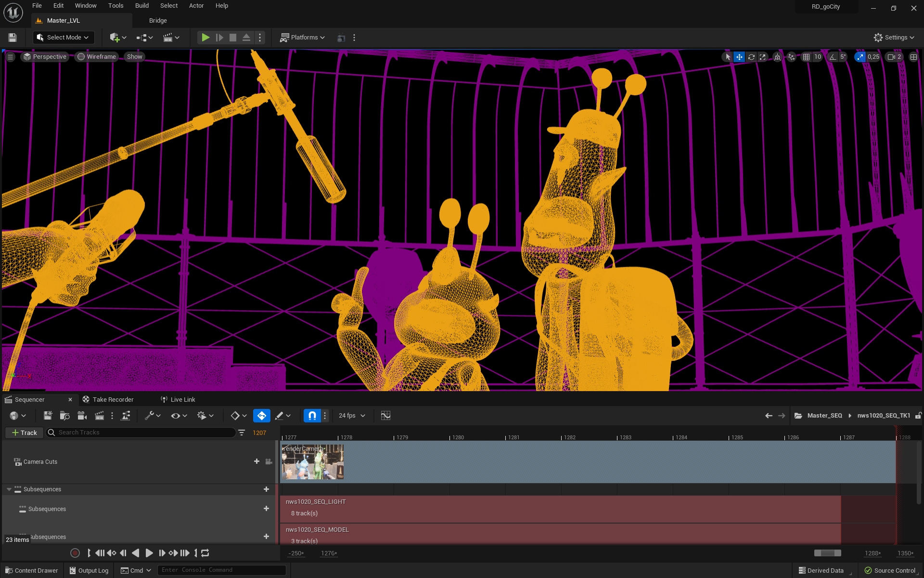This screenshot has height=578, width=924.
Task: Click the Search Tracks field
Action: point(144,433)
